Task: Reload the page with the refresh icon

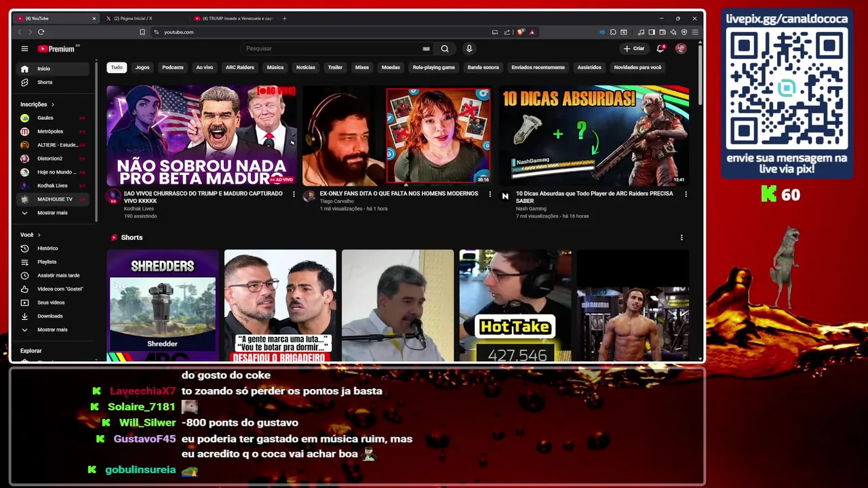Action: pos(41,32)
